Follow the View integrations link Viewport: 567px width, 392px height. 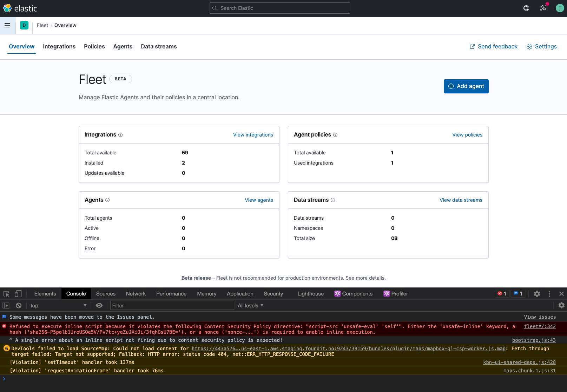pos(253,135)
